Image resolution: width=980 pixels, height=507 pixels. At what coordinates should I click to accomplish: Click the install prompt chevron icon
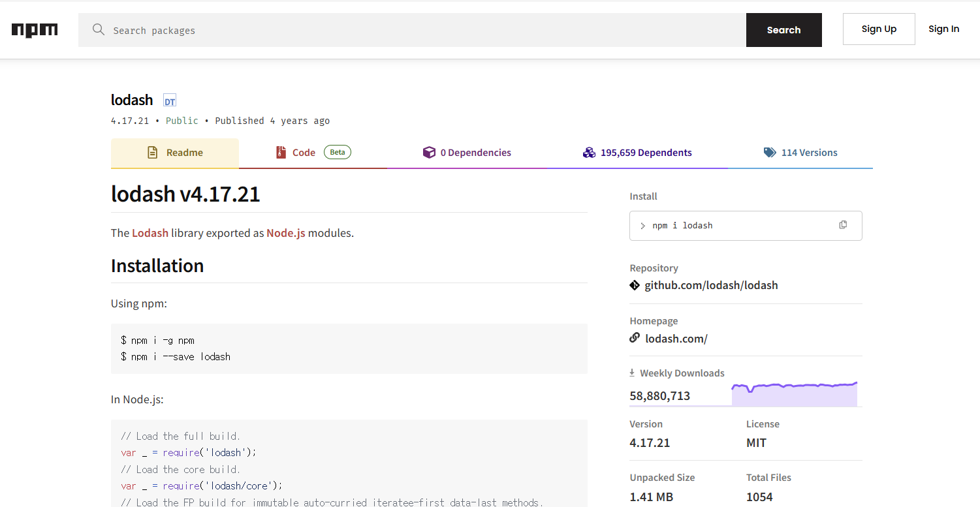point(643,226)
